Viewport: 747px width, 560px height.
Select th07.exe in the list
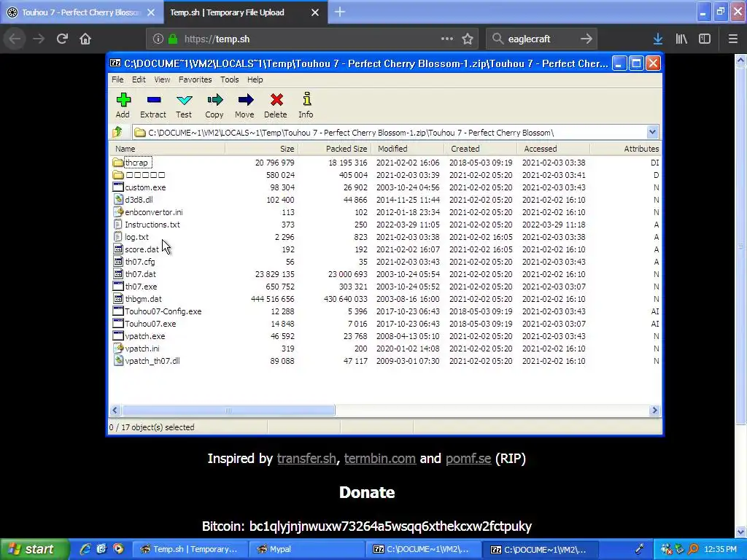tap(141, 286)
